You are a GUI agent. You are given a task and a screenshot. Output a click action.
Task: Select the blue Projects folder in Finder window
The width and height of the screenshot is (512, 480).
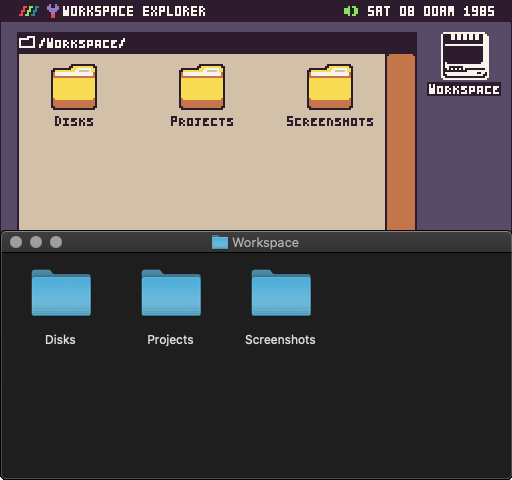click(171, 293)
